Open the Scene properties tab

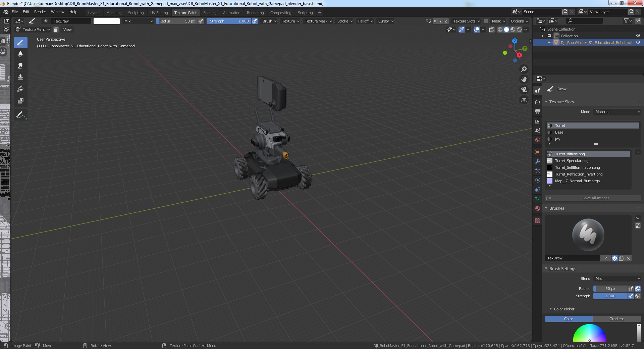coord(538,131)
